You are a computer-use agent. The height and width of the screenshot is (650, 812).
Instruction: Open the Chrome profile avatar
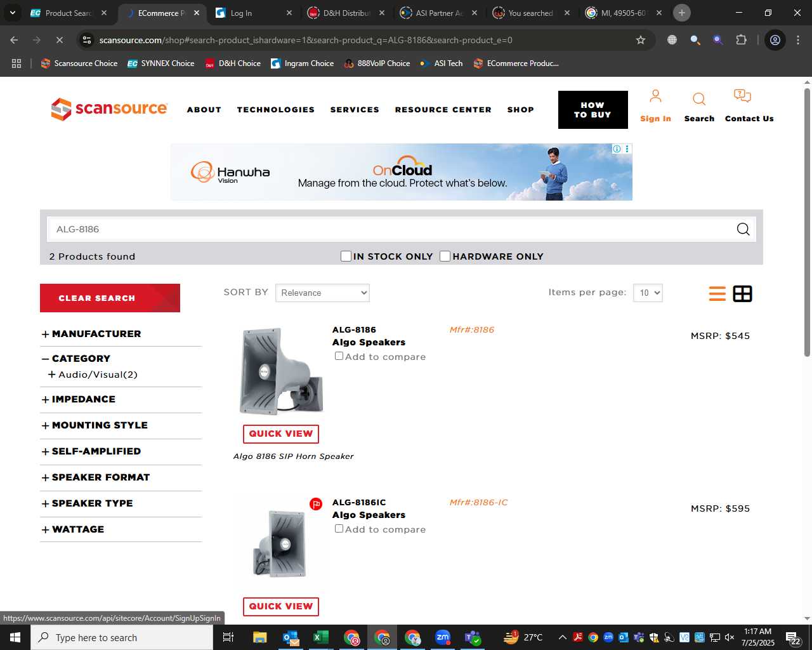tap(775, 40)
